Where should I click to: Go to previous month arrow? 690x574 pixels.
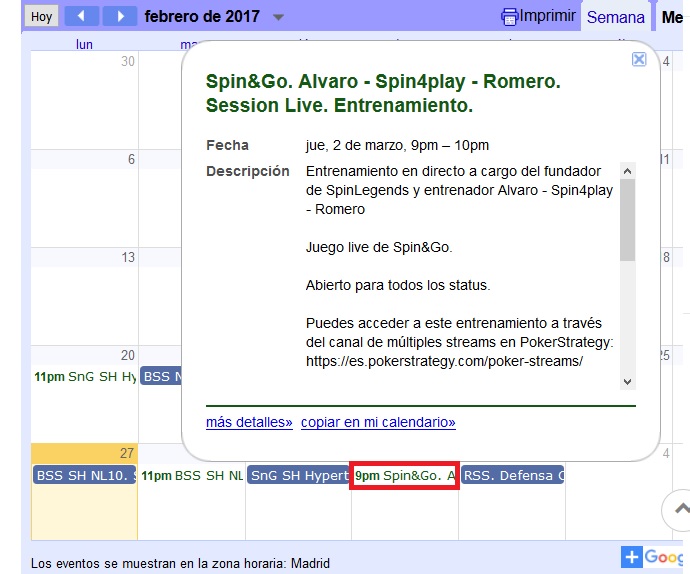point(81,16)
